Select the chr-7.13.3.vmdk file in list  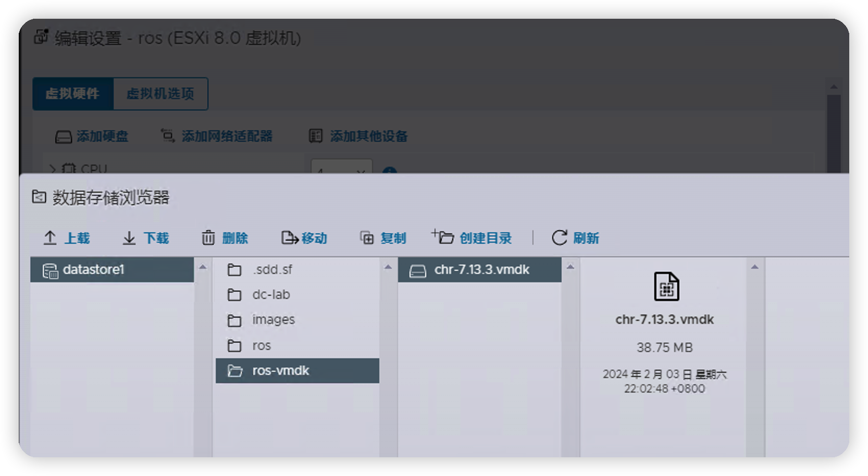(480, 270)
